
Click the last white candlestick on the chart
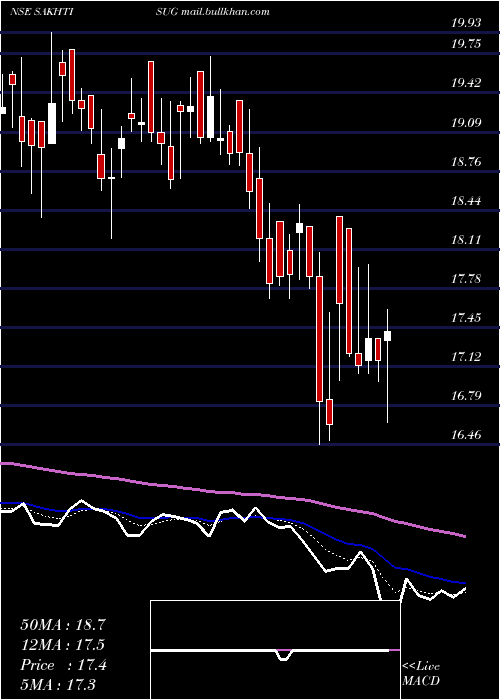[388, 336]
